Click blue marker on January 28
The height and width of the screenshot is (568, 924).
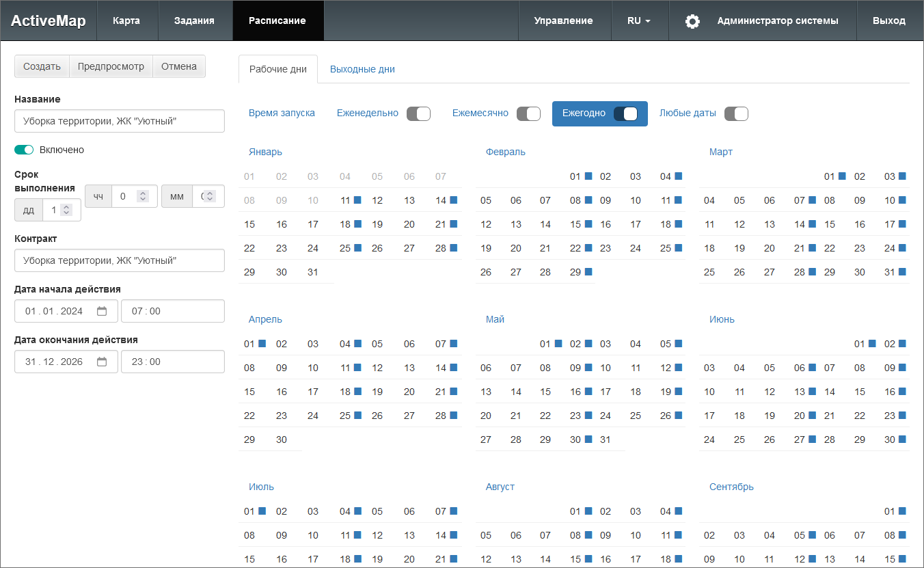point(453,248)
